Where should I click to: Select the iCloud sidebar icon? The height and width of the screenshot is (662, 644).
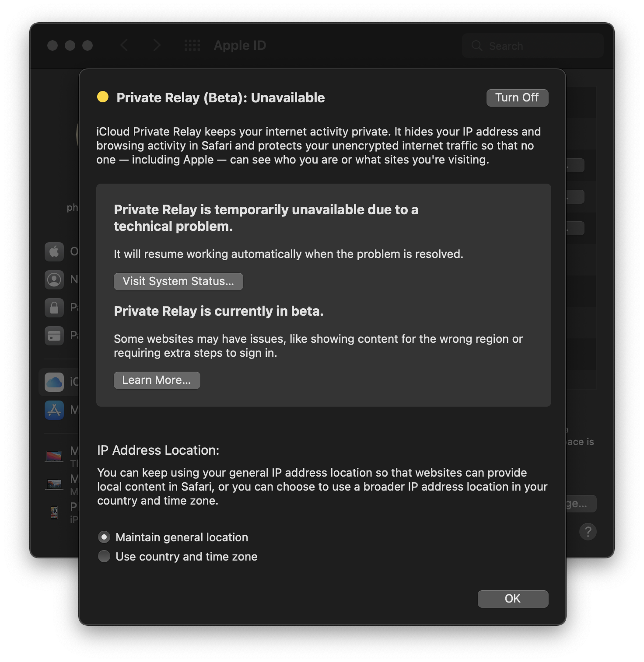click(x=54, y=382)
